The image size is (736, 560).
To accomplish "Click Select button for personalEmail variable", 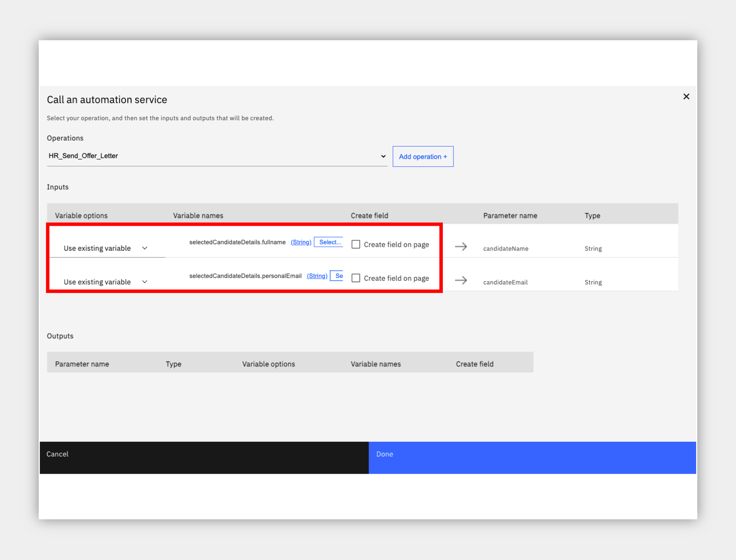I will 337,276.
